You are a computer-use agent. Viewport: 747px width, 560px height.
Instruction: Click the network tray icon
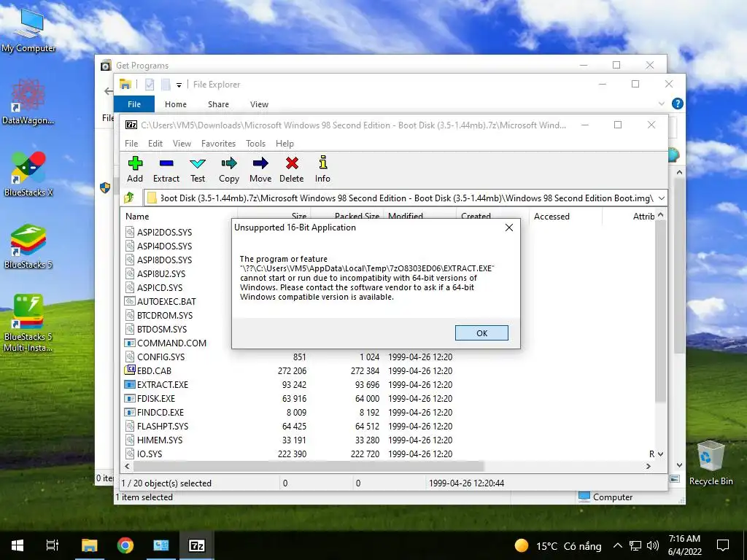tap(635, 545)
